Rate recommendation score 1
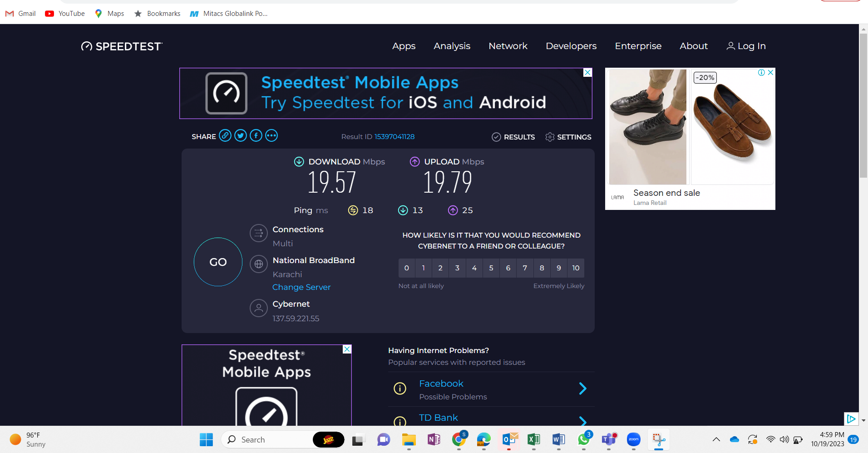Screen dimensions: 868x453 point(424,268)
